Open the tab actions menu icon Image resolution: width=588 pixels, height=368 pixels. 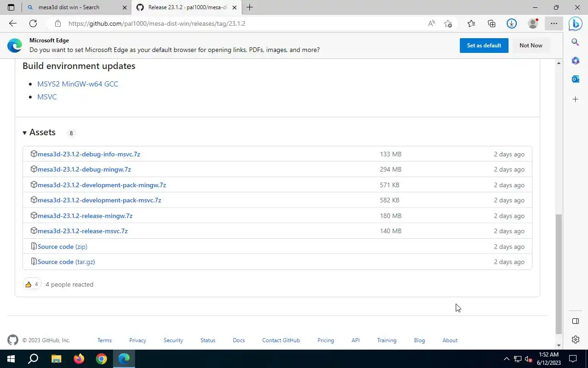[x=11, y=7]
